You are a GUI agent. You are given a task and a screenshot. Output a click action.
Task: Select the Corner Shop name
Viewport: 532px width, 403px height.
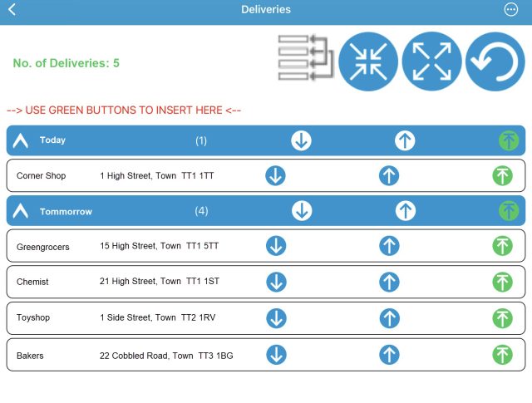click(x=41, y=175)
